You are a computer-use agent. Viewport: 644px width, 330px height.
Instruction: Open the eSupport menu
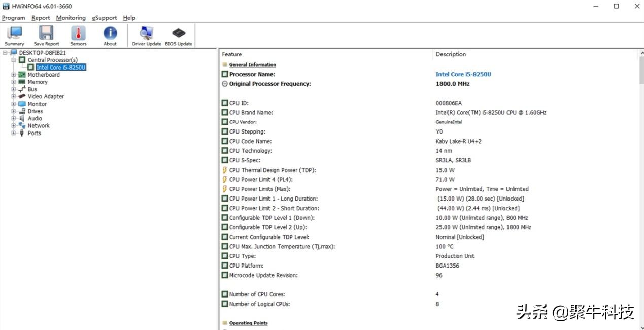[104, 18]
